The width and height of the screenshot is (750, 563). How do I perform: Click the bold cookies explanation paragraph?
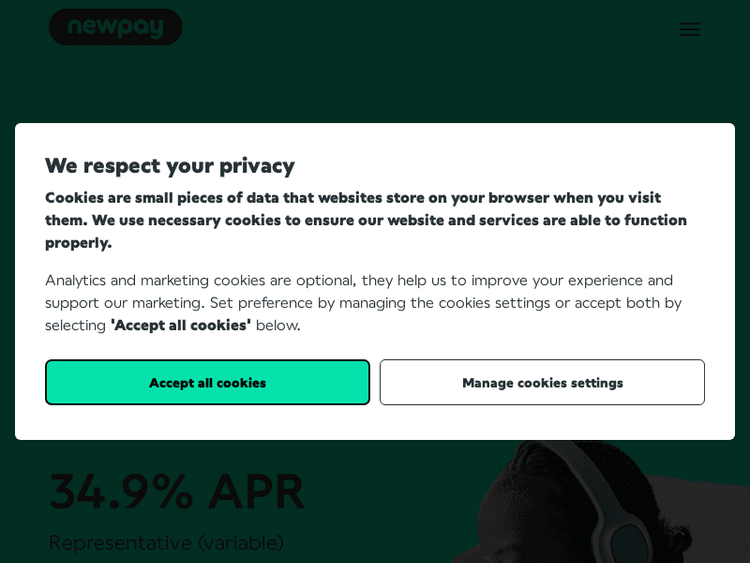point(365,220)
